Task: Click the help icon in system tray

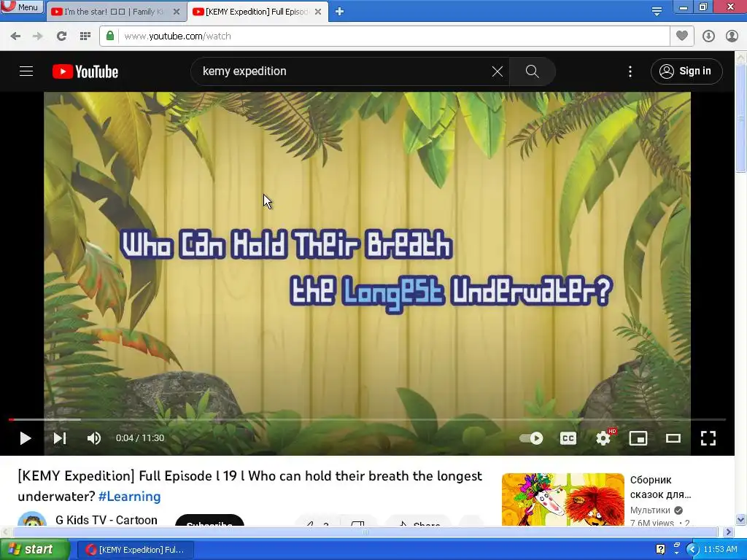Action: click(x=660, y=550)
